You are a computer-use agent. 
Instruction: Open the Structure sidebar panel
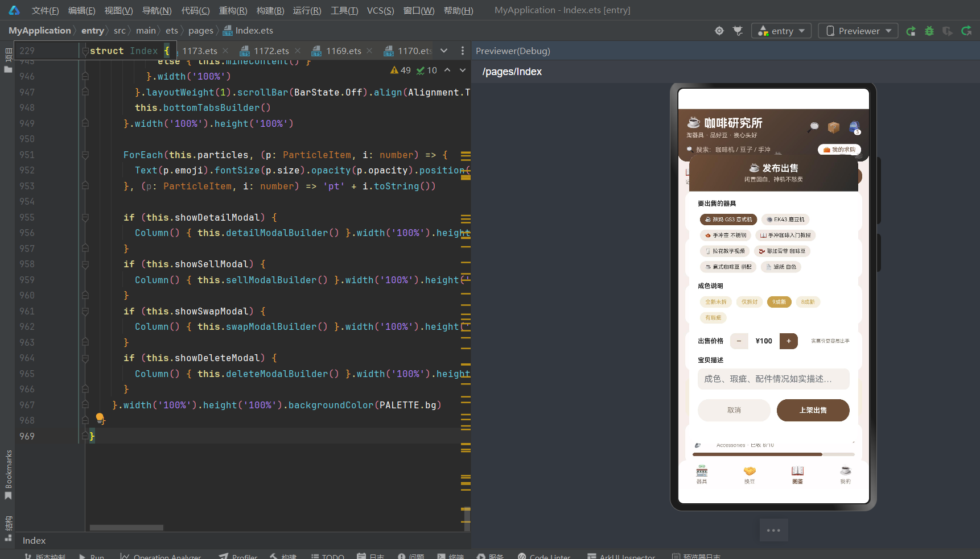point(8,528)
